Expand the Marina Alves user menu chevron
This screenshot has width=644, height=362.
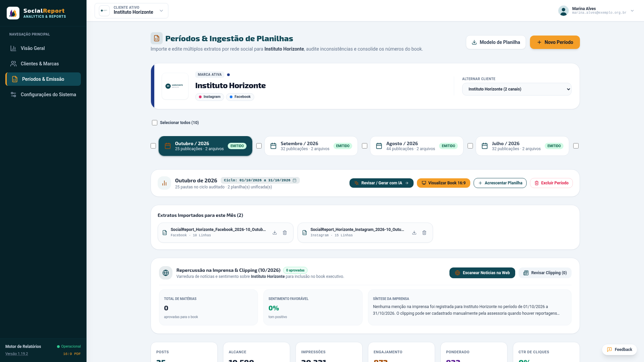tap(632, 11)
